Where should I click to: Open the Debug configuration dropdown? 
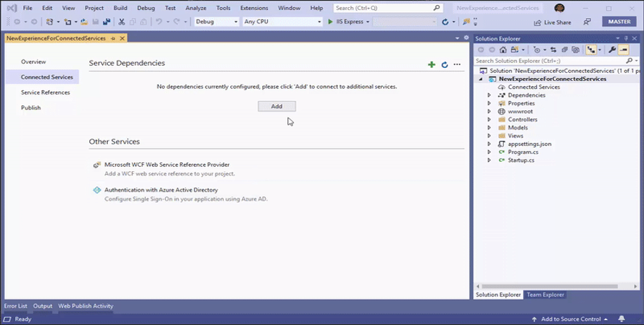[217, 22]
